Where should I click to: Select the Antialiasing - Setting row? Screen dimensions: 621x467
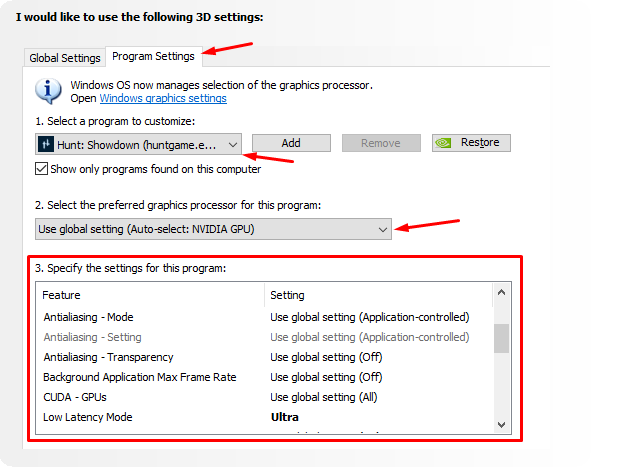coord(265,337)
